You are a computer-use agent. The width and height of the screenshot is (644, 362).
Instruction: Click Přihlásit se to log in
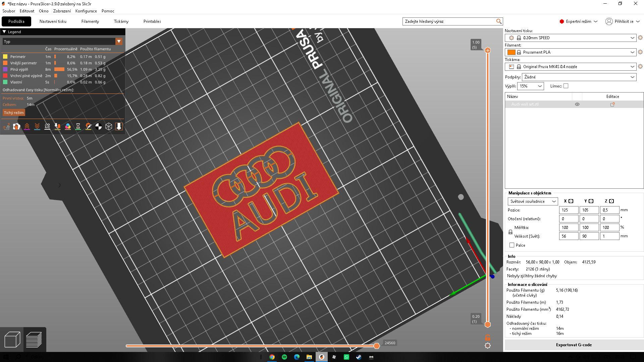point(623,21)
